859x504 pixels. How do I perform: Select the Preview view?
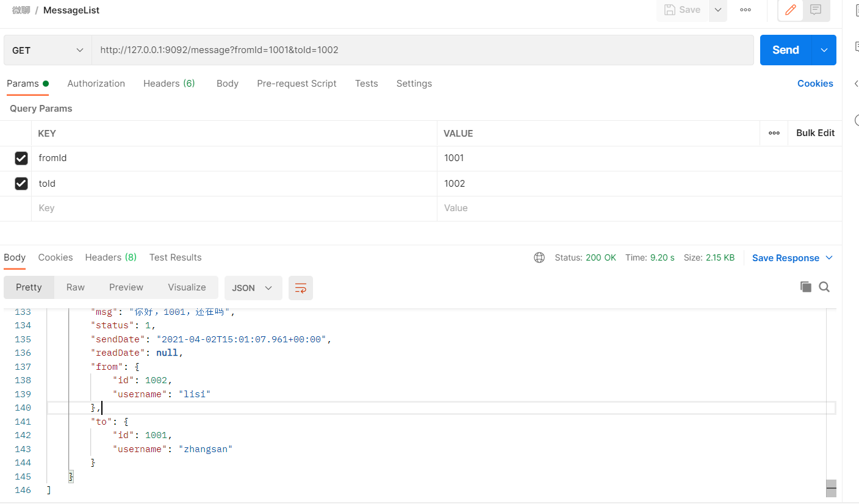pos(126,287)
